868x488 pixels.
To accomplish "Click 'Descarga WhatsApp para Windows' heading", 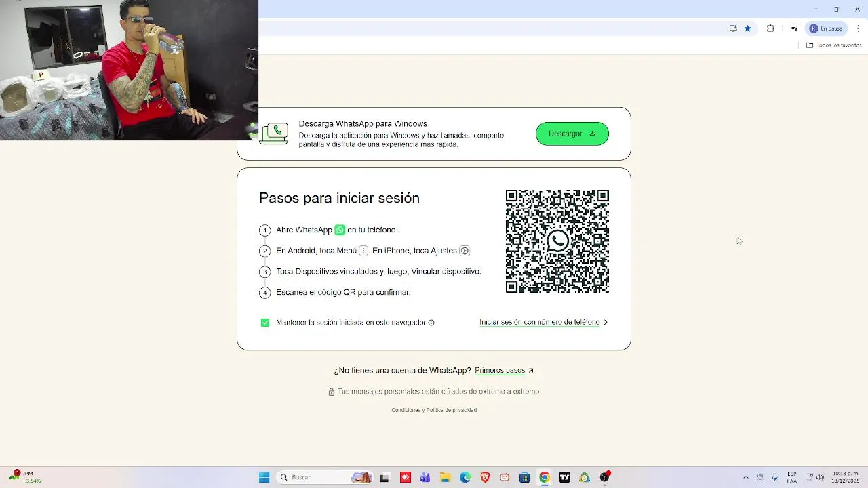I will click(363, 124).
